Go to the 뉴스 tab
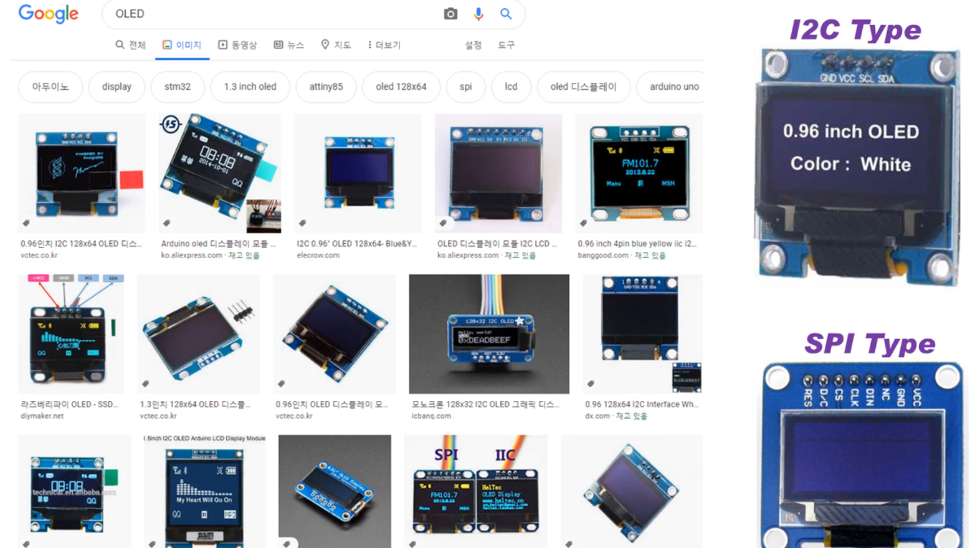 pos(289,45)
